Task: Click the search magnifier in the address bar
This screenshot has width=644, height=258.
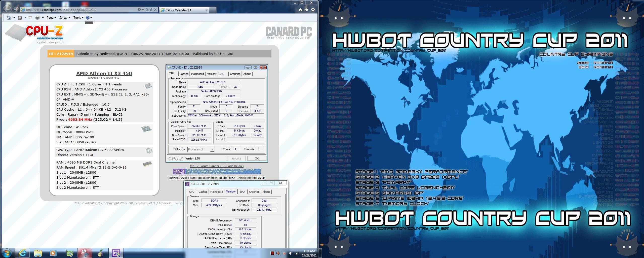Action: [139, 10]
